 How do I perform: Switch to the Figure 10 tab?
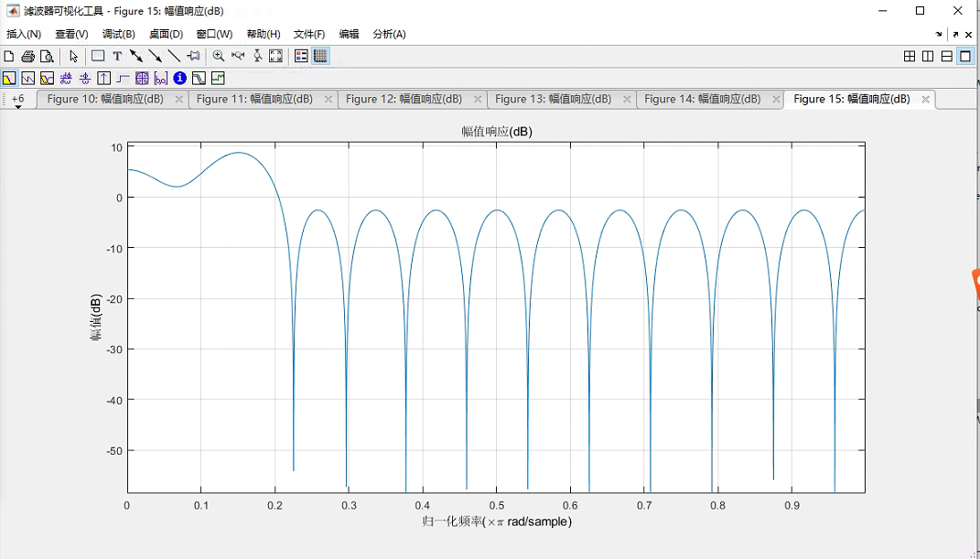105,100
